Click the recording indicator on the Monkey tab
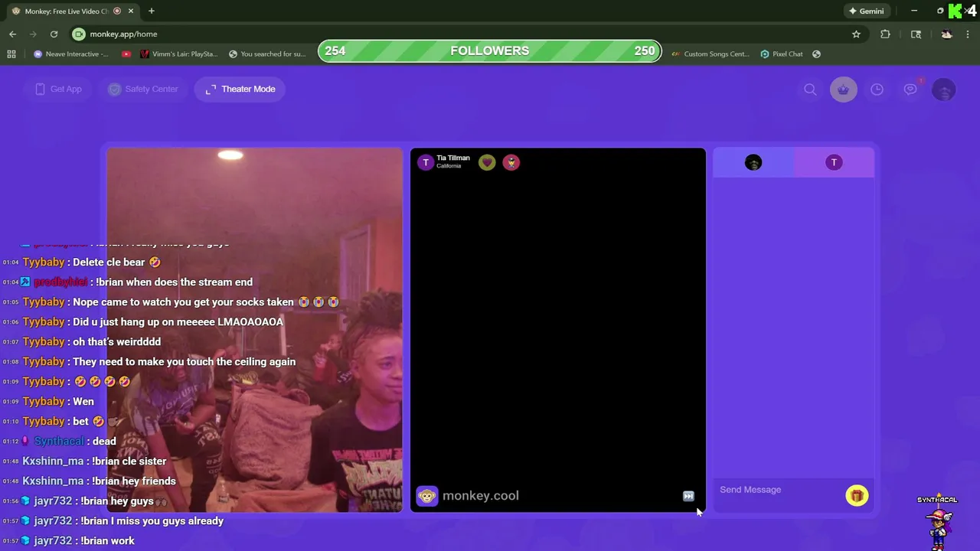The height and width of the screenshot is (551, 980). point(117,11)
